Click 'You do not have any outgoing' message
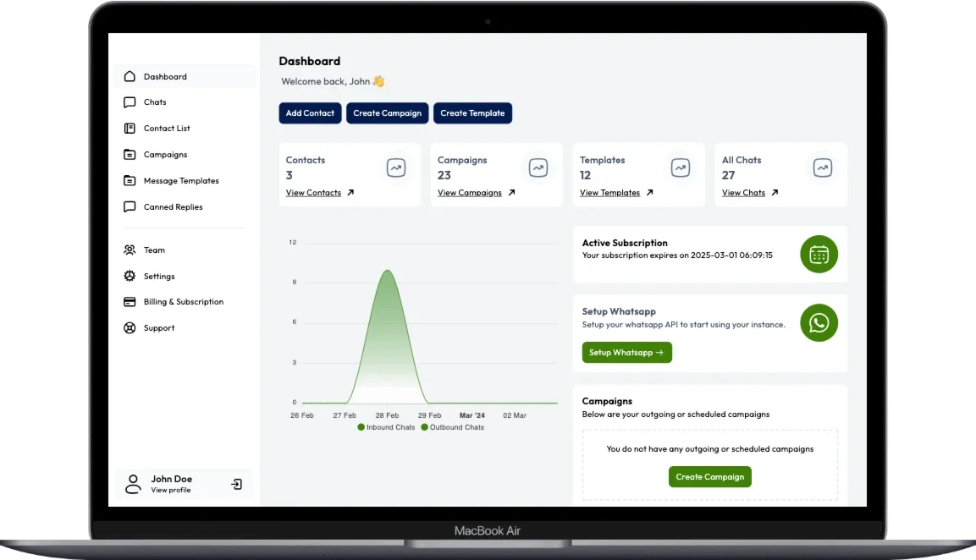 click(709, 448)
